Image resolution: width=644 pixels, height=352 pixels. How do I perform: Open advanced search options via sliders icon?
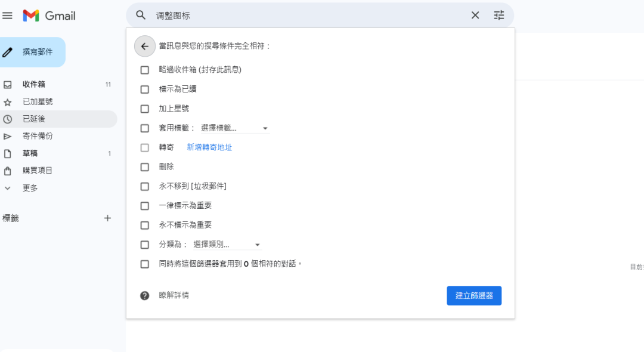click(499, 15)
